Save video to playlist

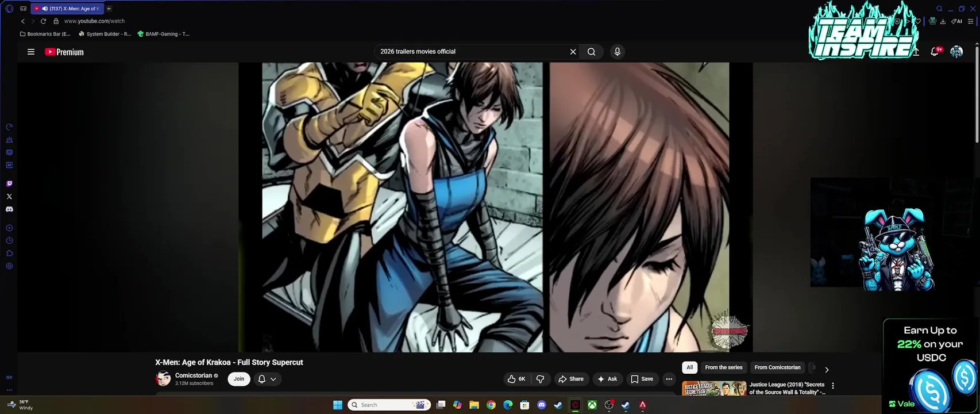click(x=642, y=379)
